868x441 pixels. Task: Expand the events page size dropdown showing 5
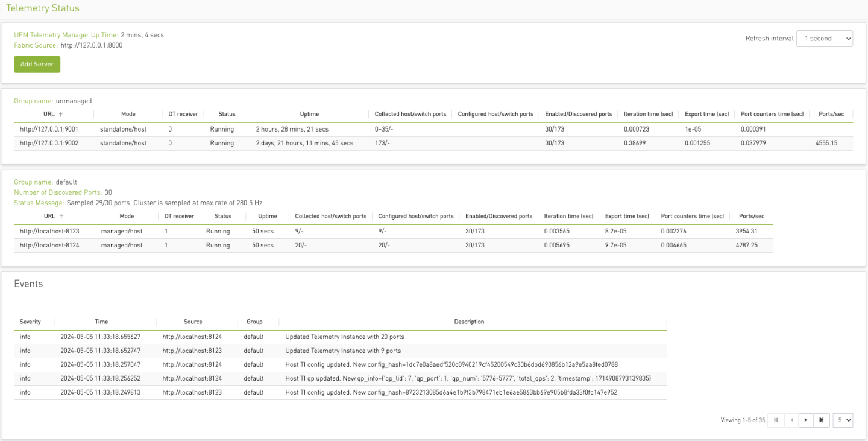(843, 420)
